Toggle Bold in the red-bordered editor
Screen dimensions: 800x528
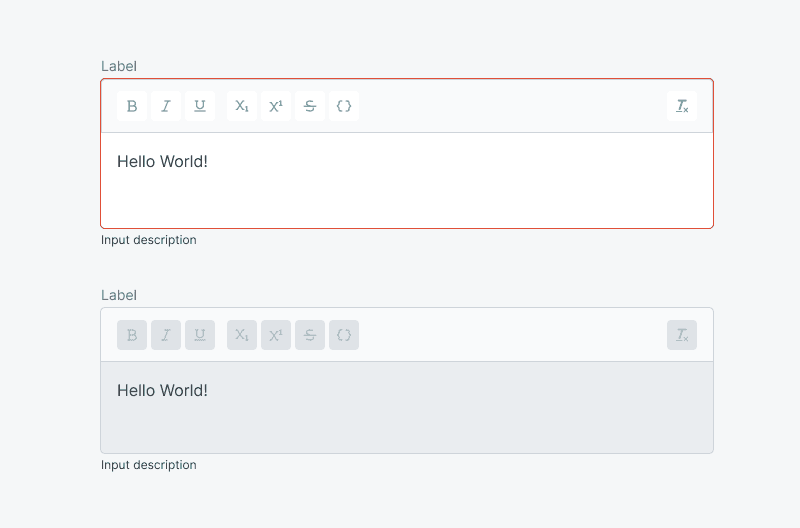tap(132, 106)
